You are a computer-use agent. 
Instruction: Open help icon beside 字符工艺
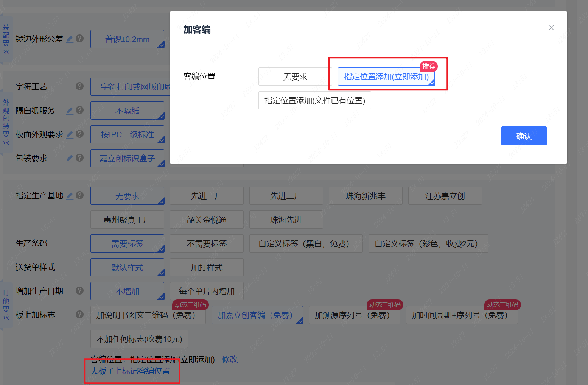point(79,86)
